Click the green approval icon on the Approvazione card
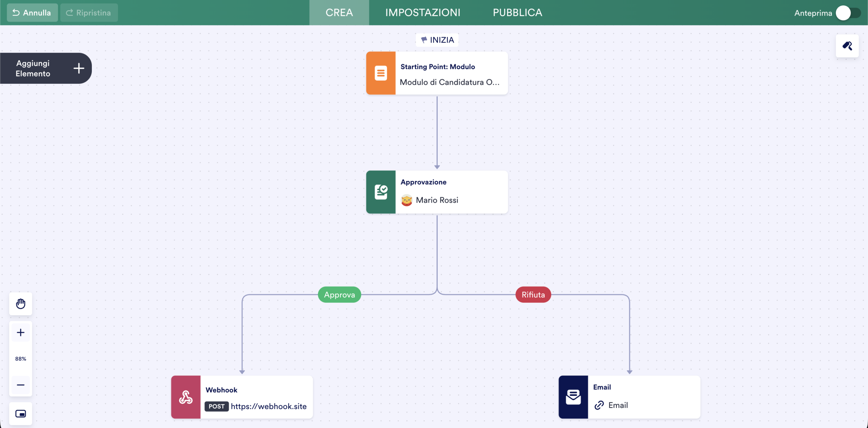The image size is (868, 428). pos(381,192)
